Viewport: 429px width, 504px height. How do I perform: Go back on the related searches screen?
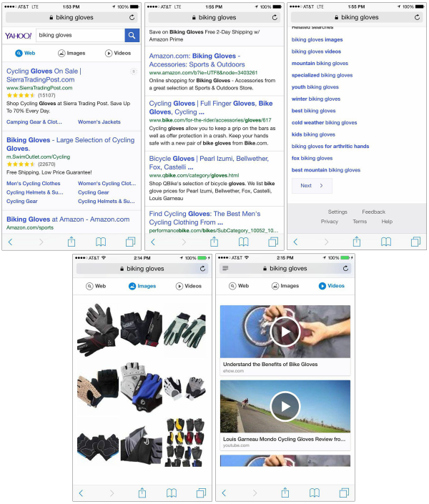click(295, 242)
